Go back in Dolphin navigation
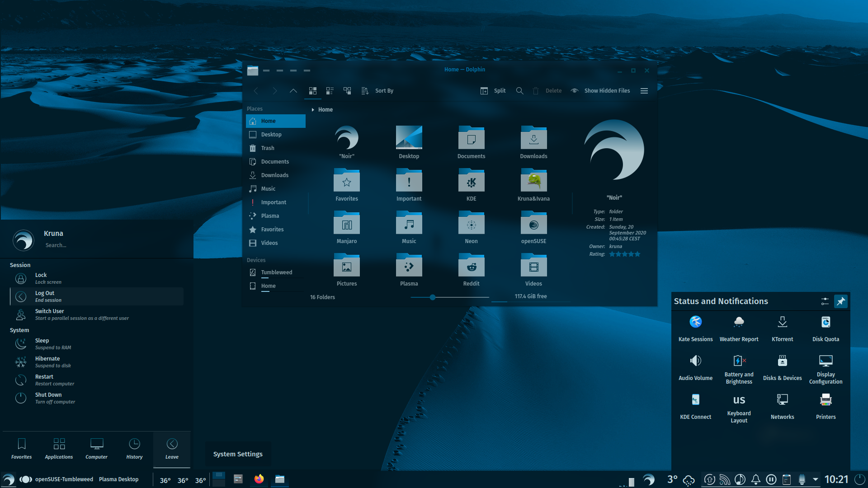 256,91
